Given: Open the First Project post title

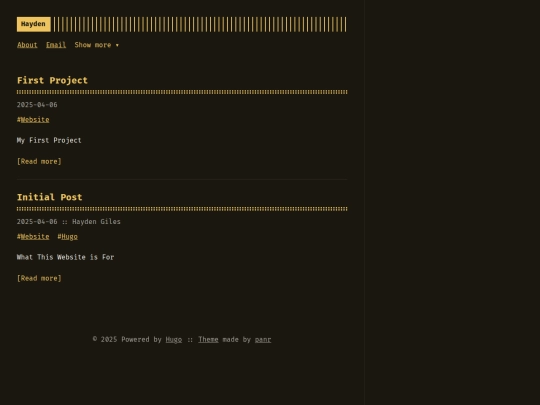Looking at the screenshot, I should (x=52, y=80).
